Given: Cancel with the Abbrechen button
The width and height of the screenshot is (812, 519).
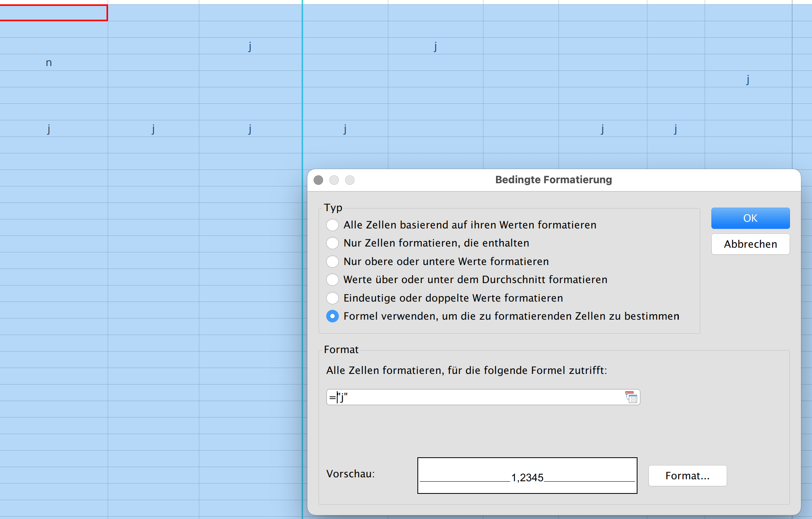Looking at the screenshot, I should click(750, 244).
